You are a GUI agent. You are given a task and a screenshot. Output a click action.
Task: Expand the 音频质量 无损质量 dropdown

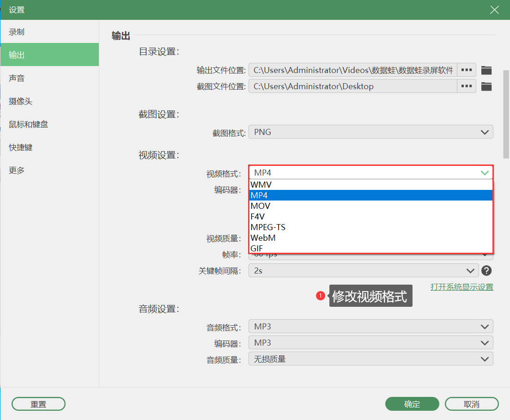(371, 359)
